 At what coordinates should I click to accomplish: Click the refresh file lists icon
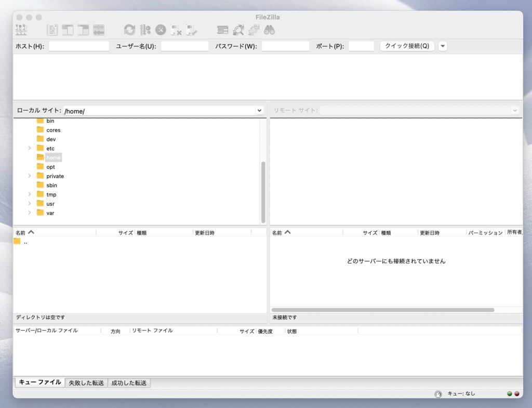click(x=129, y=30)
